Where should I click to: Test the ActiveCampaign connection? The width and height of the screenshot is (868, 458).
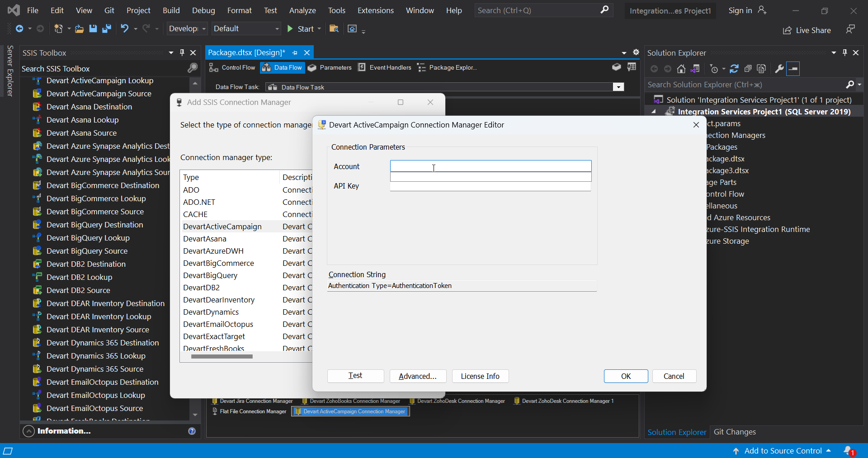click(355, 376)
